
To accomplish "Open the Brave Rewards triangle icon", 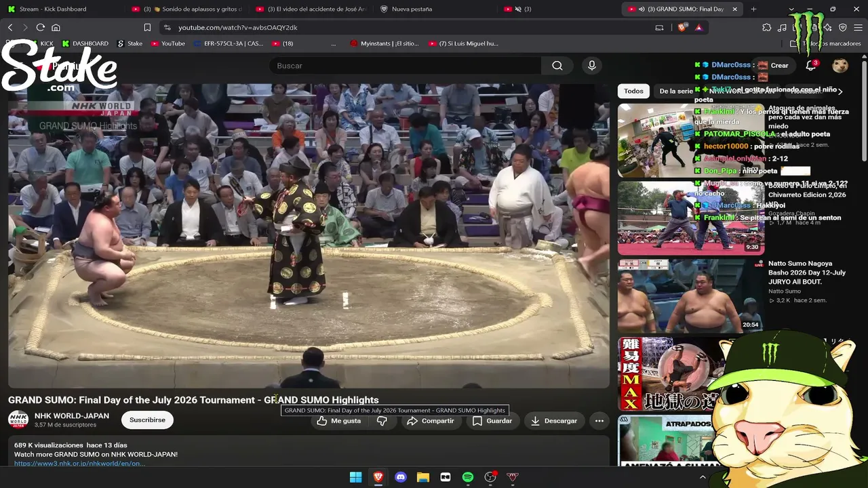I will (x=698, y=27).
